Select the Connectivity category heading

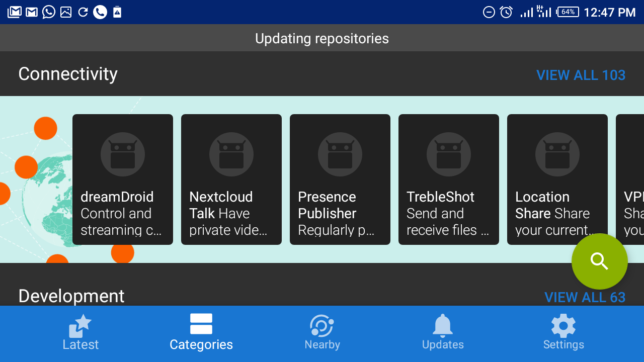[68, 74]
